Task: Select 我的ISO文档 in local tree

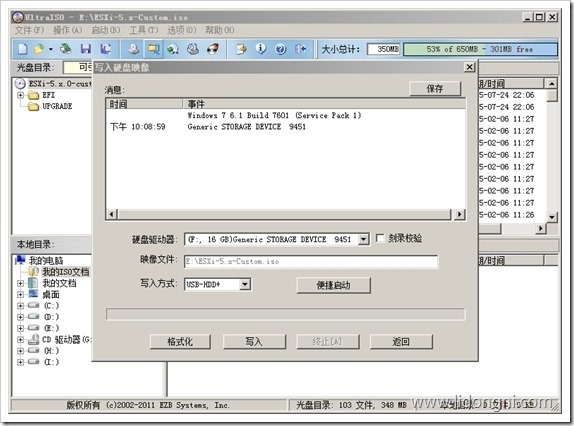Action: [59, 272]
